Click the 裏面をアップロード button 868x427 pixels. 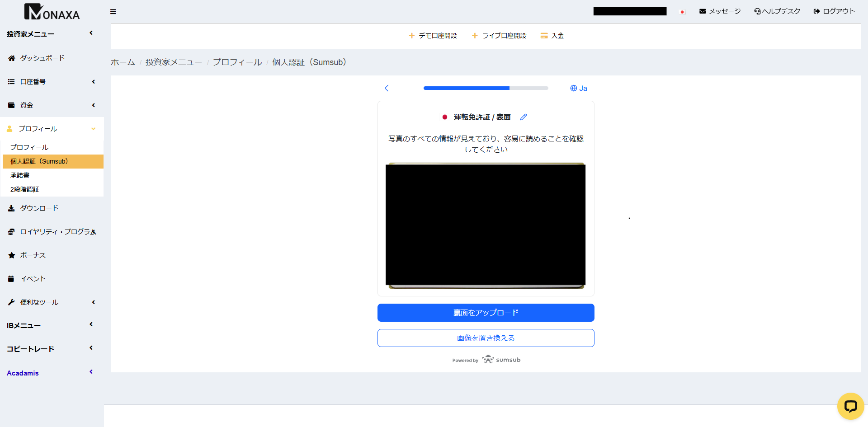pyautogui.click(x=486, y=313)
